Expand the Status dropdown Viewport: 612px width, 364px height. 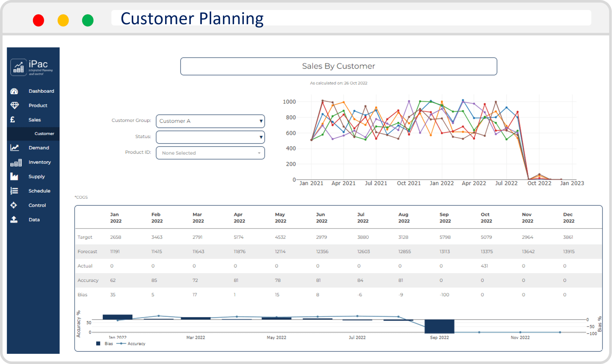tap(210, 137)
